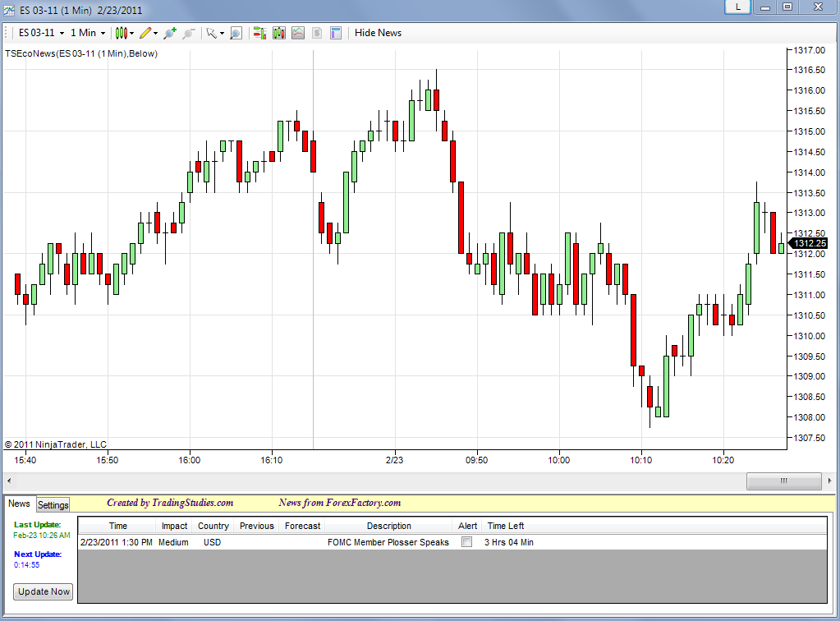Image resolution: width=840 pixels, height=621 pixels.
Task: Click the L link button in title bar
Action: pos(737,7)
